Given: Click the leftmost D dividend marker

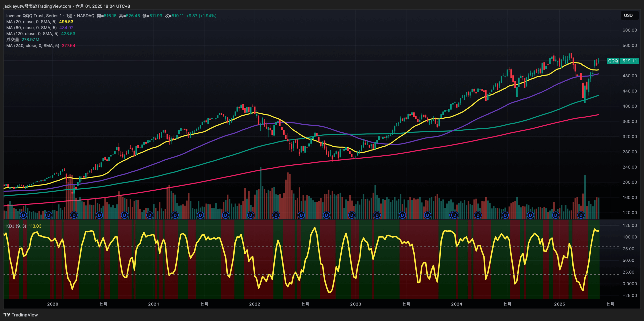Looking at the screenshot, I should (x=23, y=215).
